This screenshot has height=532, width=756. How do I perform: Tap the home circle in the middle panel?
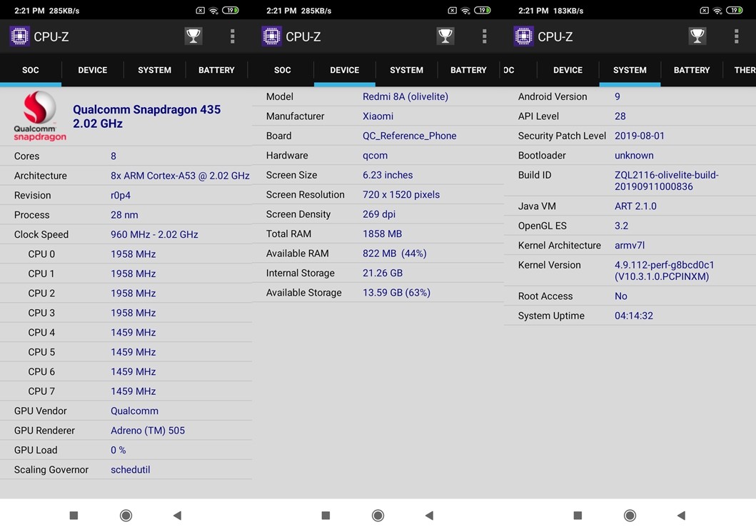(x=378, y=516)
